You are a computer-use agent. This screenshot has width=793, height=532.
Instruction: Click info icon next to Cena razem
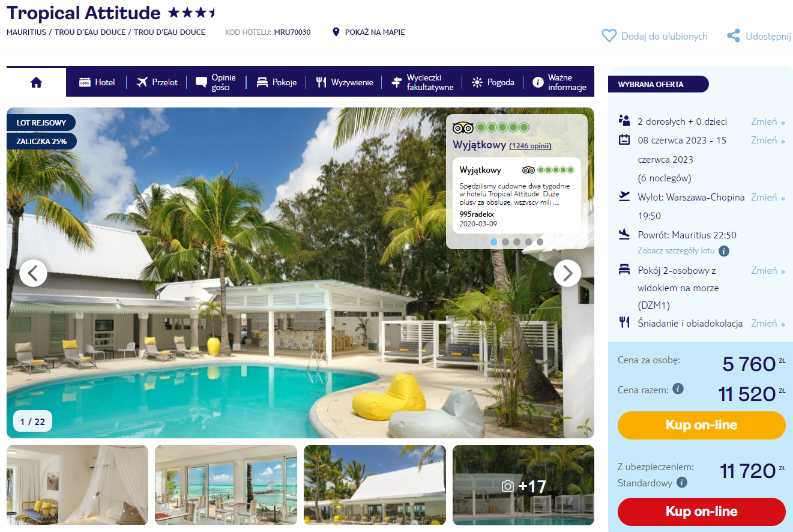(x=678, y=388)
